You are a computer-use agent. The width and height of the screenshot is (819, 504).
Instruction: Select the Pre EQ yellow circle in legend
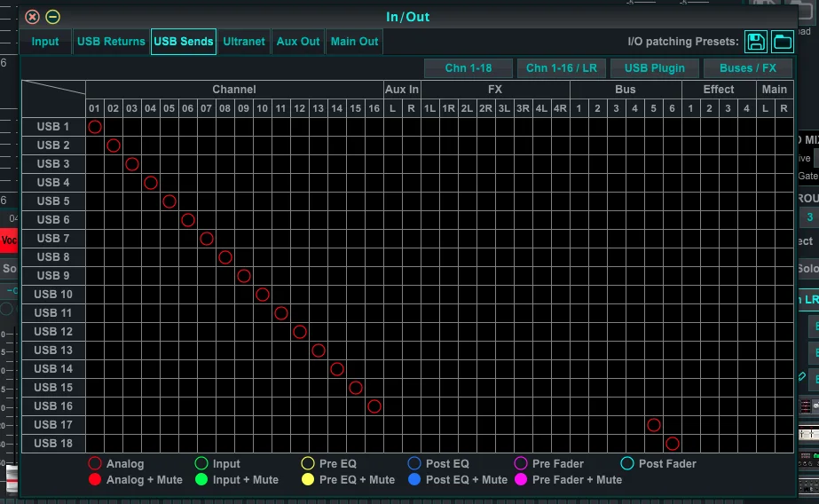308,463
